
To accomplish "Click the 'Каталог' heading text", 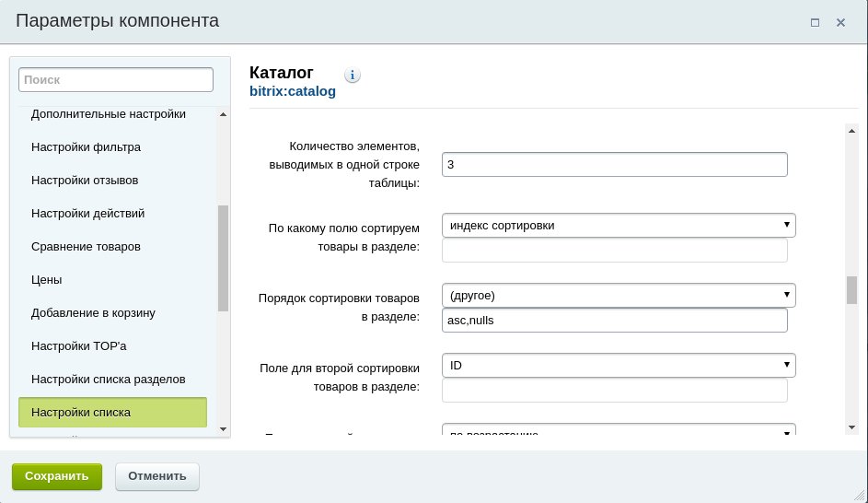I will coord(282,73).
